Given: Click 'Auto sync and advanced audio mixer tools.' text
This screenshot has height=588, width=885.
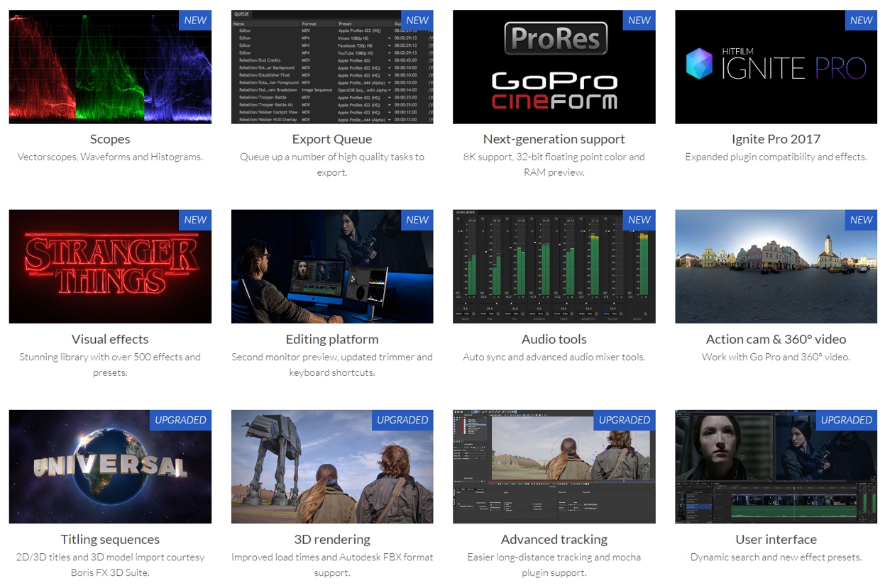Looking at the screenshot, I should point(554,357).
